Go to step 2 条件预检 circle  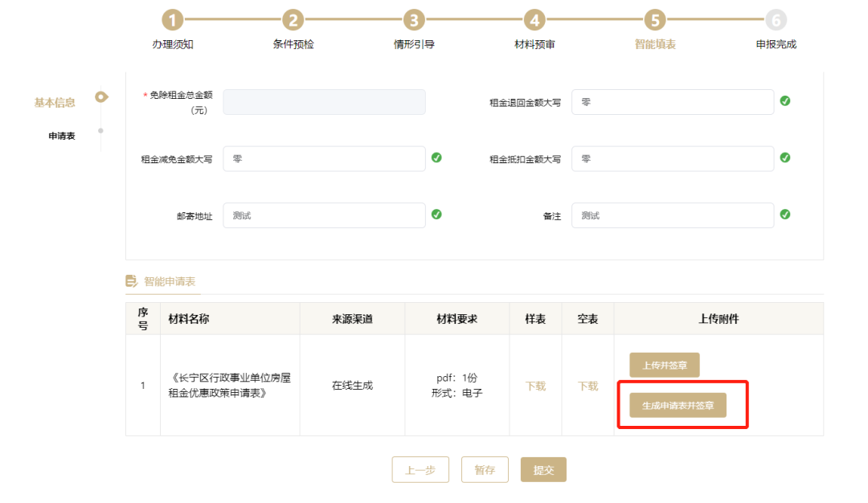pyautogui.click(x=293, y=20)
